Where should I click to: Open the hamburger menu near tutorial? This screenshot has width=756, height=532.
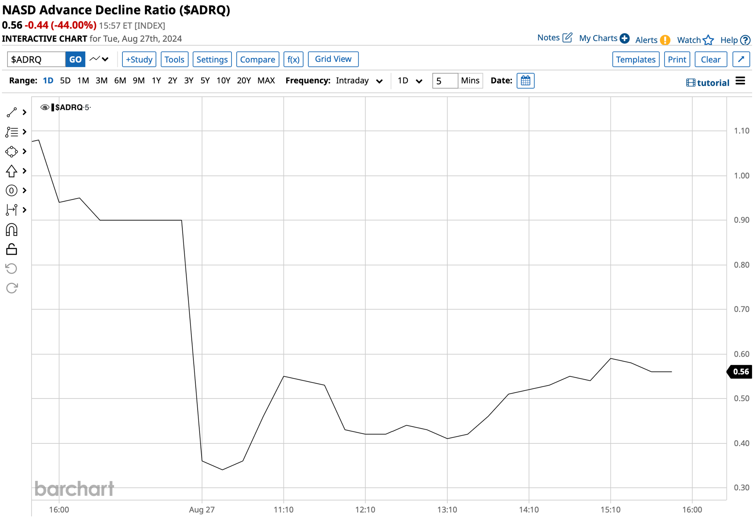click(x=740, y=81)
